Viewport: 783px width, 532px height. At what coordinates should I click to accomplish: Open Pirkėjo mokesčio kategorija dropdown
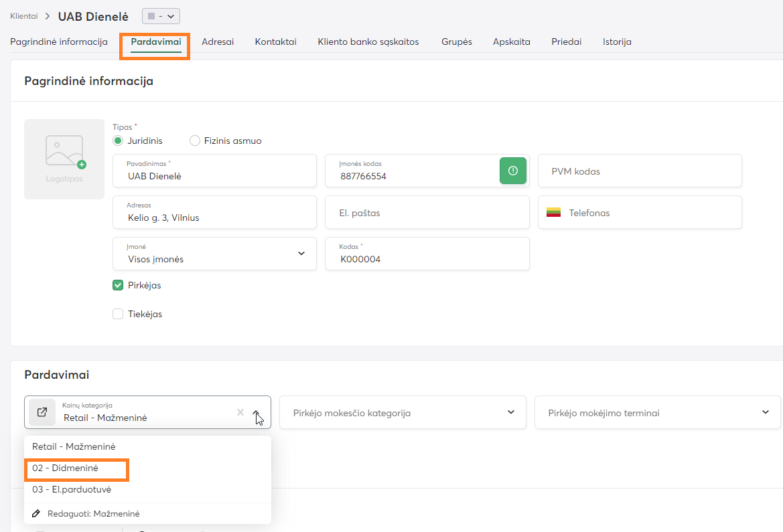click(x=511, y=412)
